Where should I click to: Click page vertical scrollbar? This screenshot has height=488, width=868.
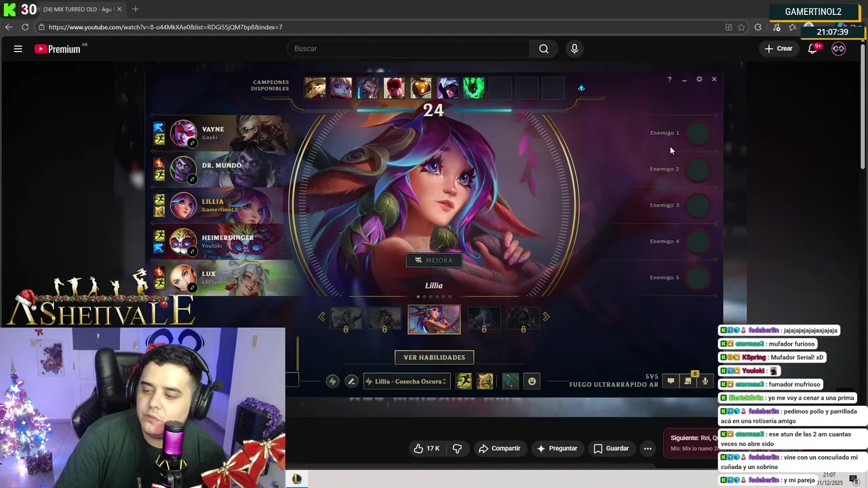[863, 105]
